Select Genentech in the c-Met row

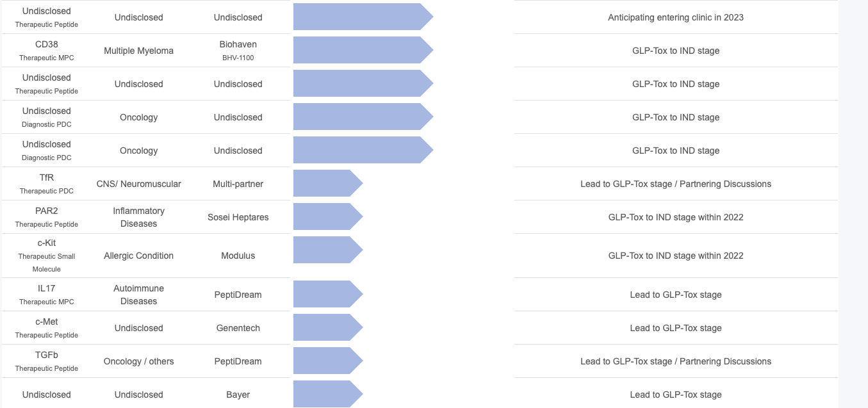click(x=238, y=328)
